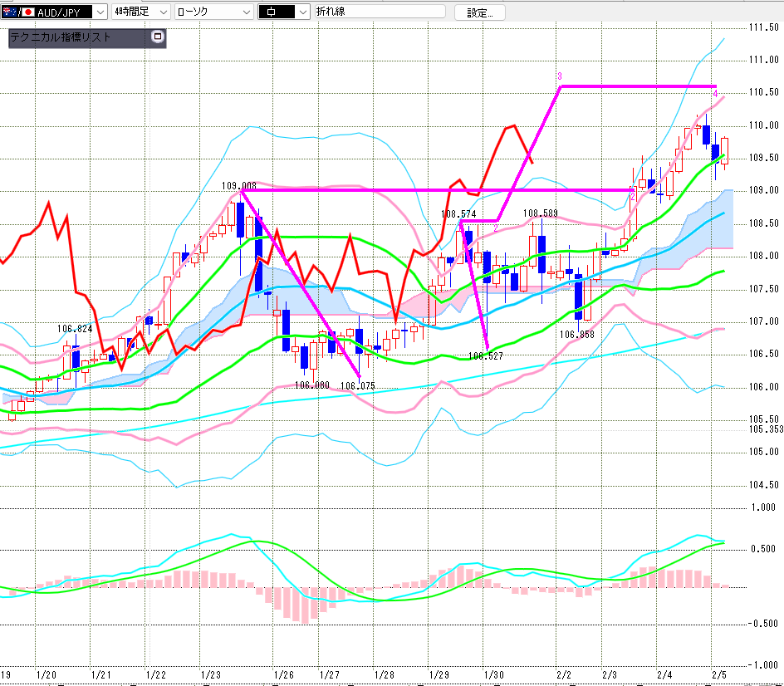The image size is (784, 686).
Task: Click the 108.527 price label
Action: (x=487, y=355)
